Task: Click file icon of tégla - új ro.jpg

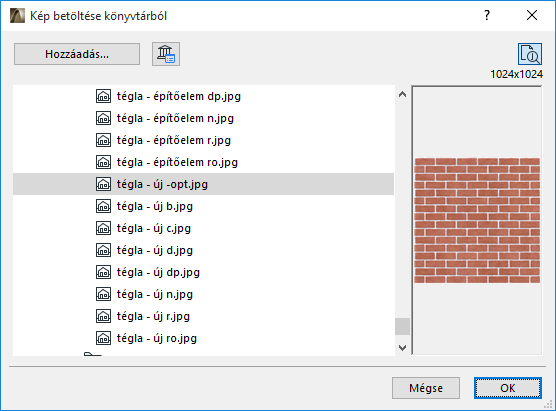Action: coord(104,338)
